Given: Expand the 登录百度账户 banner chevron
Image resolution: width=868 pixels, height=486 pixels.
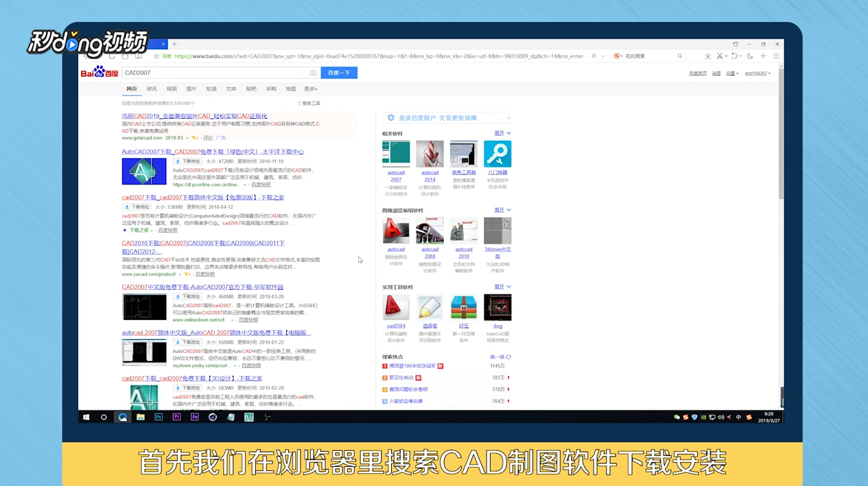Looking at the screenshot, I should click(x=508, y=118).
